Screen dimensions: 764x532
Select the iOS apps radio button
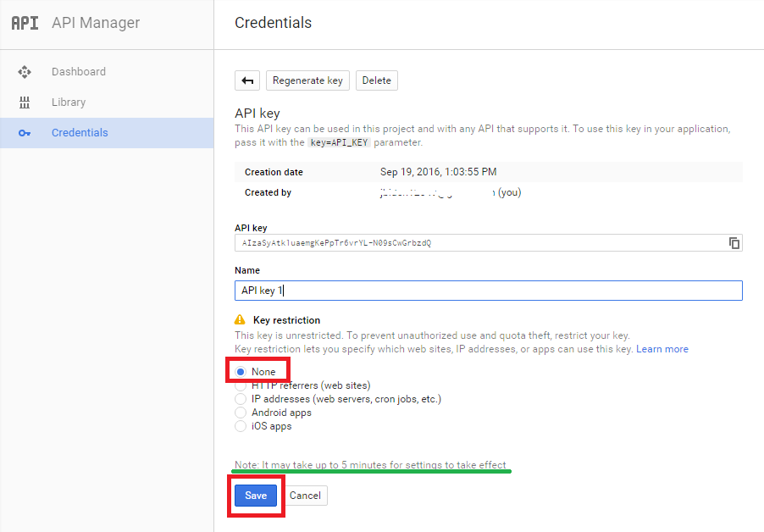[x=241, y=426]
